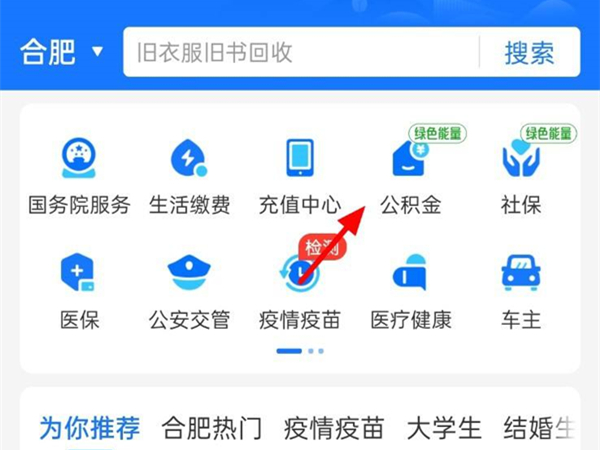
Task: Open the 国务院服务 icon
Action: coord(79,158)
